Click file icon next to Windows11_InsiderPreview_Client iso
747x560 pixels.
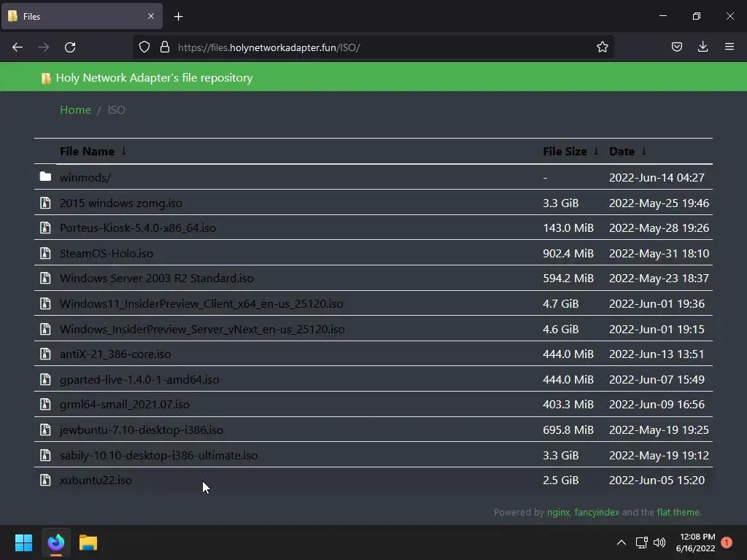[45, 303]
